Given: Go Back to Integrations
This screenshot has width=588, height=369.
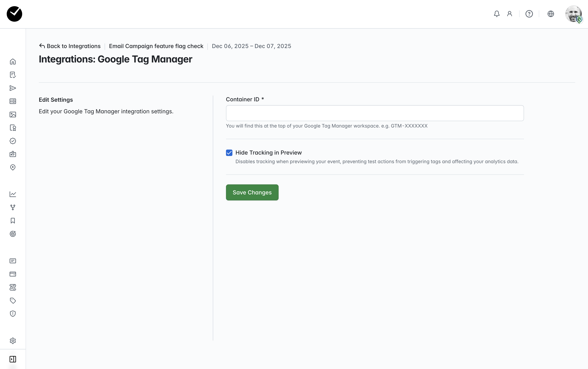Looking at the screenshot, I should tap(70, 46).
